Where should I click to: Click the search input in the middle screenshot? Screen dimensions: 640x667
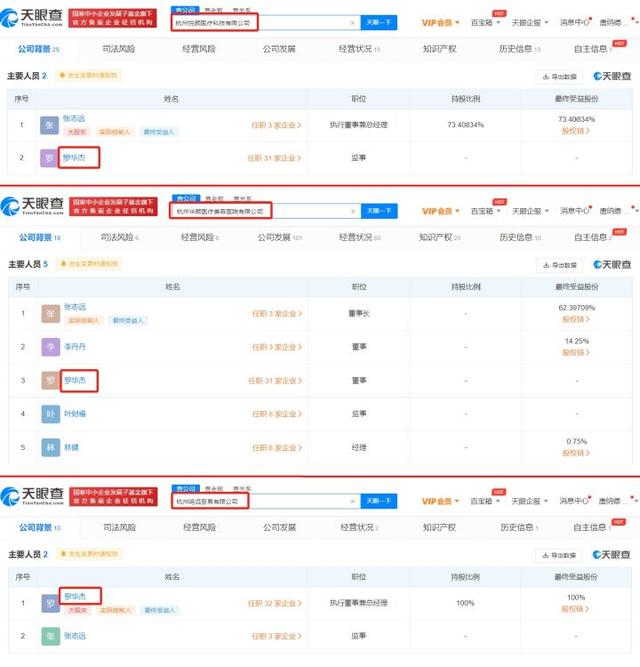pyautogui.click(x=266, y=211)
